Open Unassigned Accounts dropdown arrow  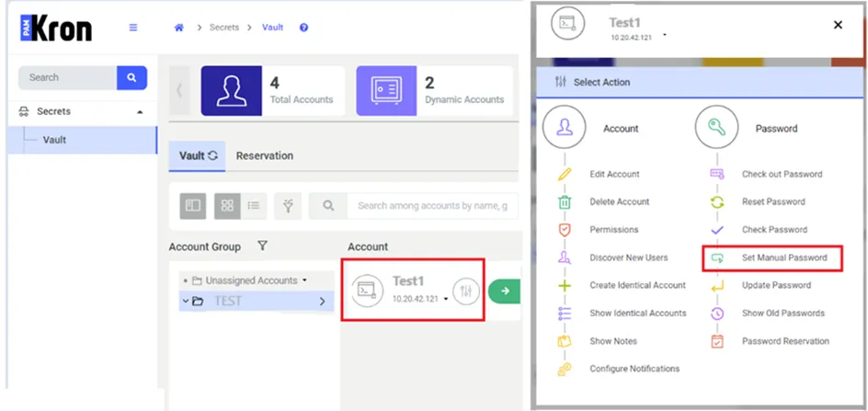(304, 280)
